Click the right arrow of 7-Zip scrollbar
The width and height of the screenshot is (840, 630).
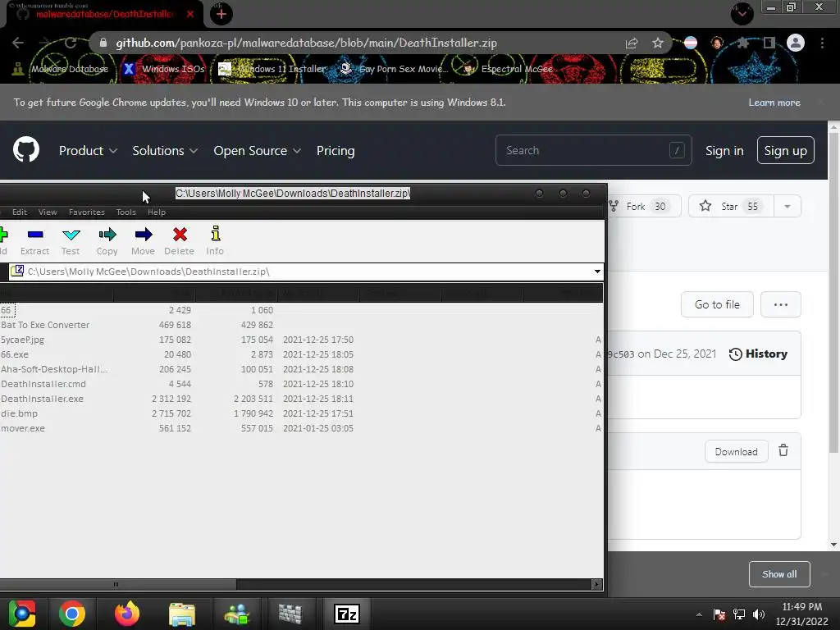click(x=597, y=584)
